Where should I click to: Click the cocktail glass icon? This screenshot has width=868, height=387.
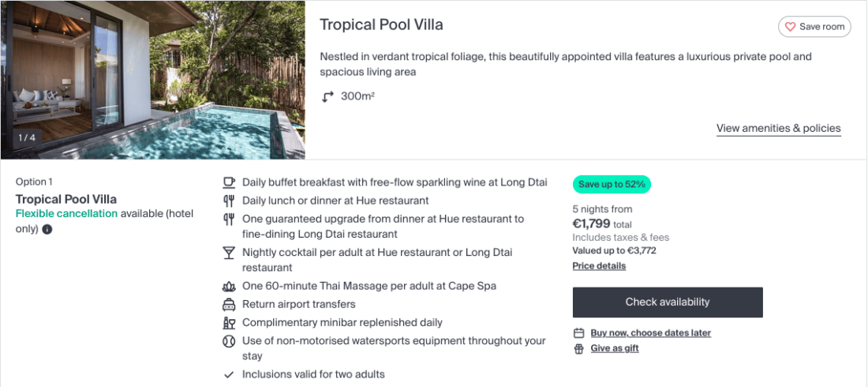coord(229,253)
